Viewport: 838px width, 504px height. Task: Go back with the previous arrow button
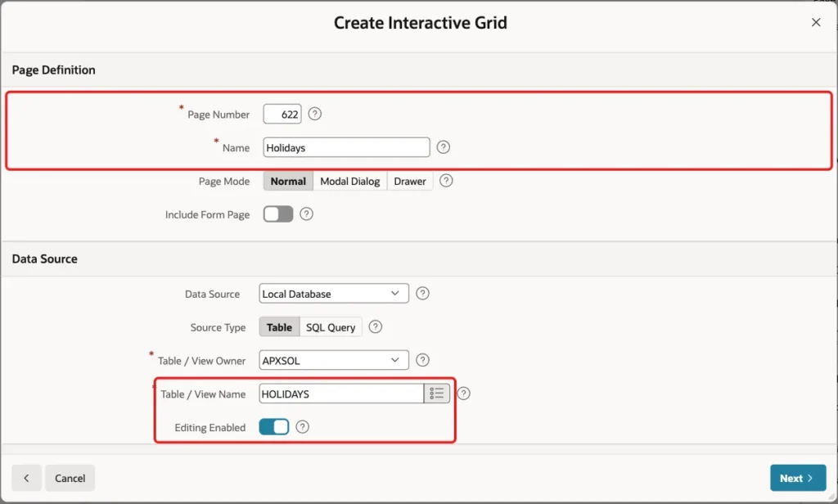[x=26, y=478]
